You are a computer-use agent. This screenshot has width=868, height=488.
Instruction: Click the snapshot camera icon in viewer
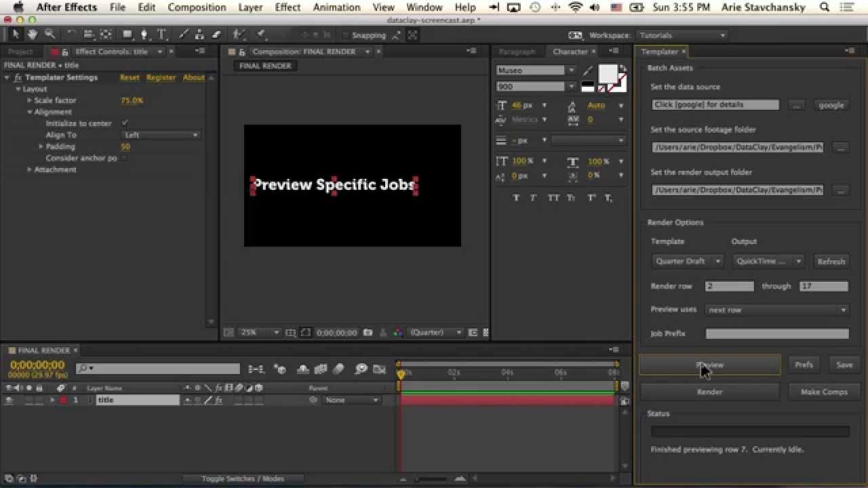tap(368, 333)
